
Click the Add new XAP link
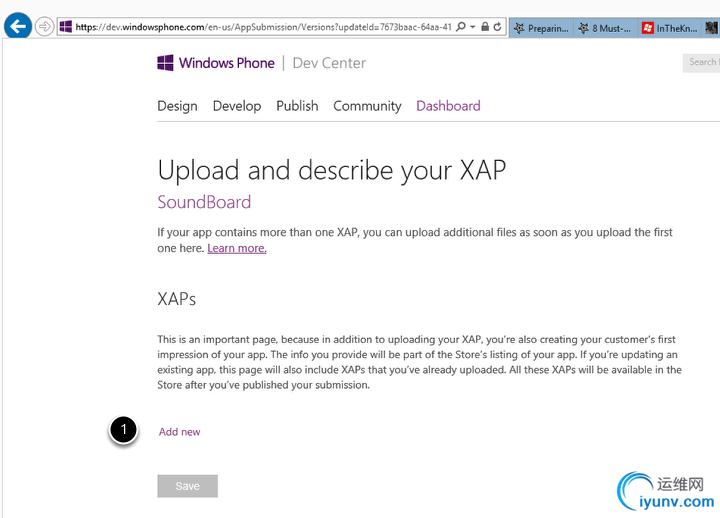(180, 432)
